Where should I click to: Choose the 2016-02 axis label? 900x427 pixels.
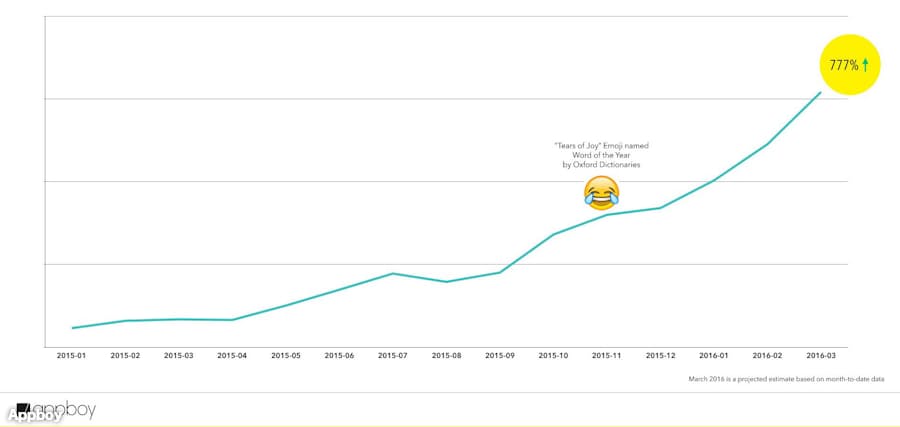[x=768, y=355]
